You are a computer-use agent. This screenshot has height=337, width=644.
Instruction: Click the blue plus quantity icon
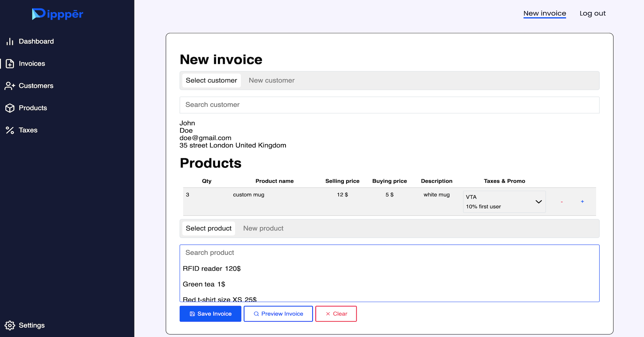582,202
